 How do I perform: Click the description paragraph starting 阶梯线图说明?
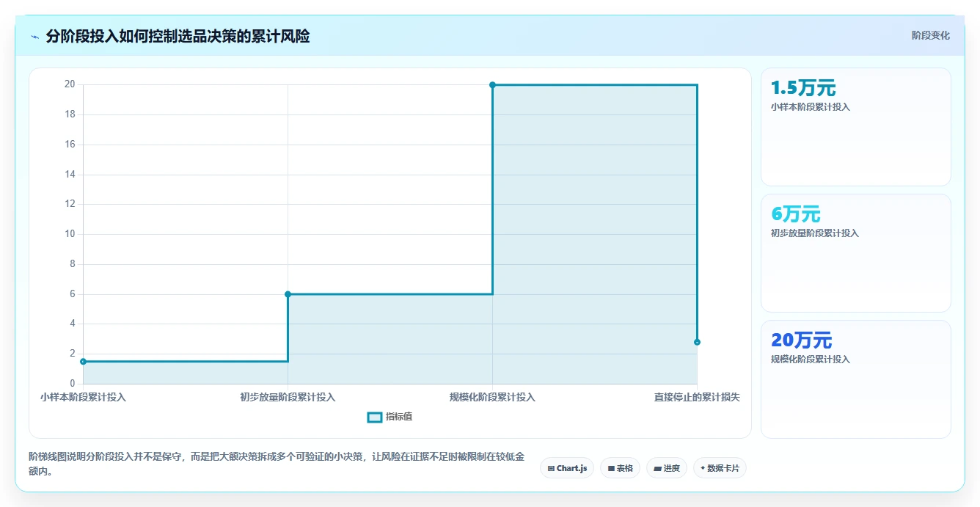pyautogui.click(x=277, y=464)
